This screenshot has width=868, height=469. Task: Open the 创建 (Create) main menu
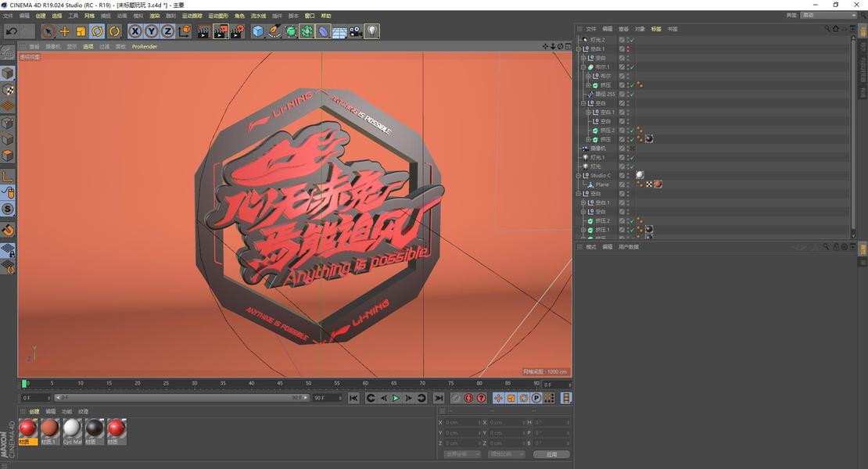(x=41, y=16)
